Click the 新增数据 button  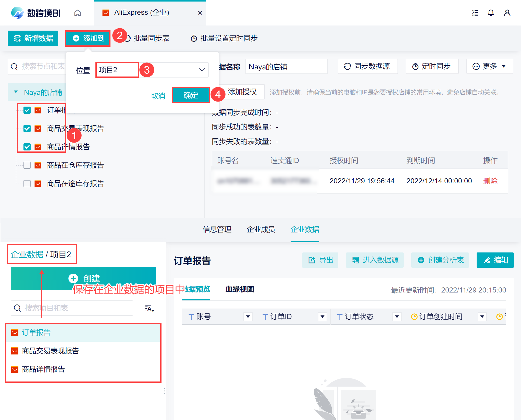(x=33, y=38)
